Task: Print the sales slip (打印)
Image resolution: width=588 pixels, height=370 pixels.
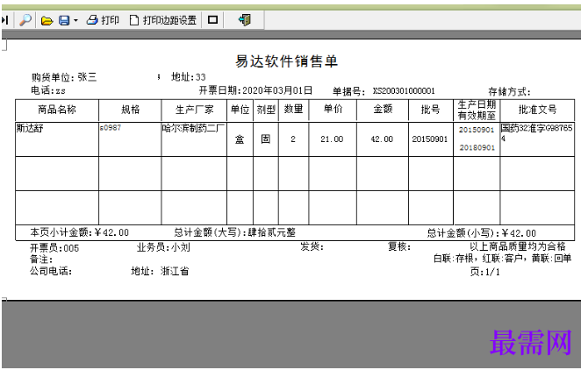Action: point(103,20)
